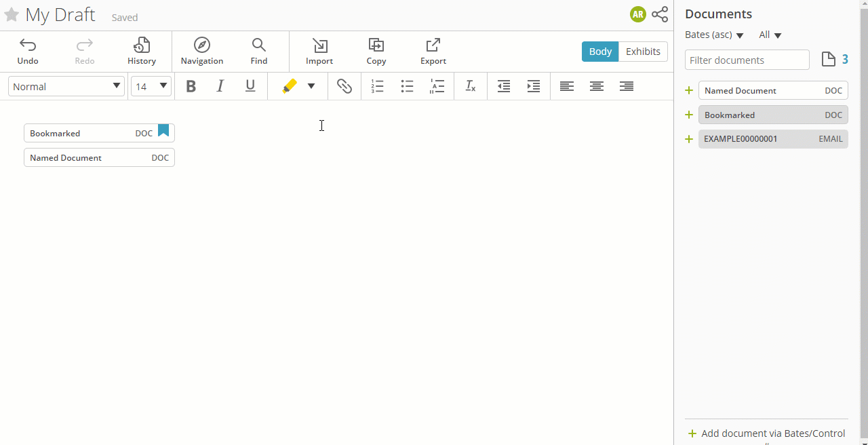Add Named Document with the plus icon

tap(689, 90)
